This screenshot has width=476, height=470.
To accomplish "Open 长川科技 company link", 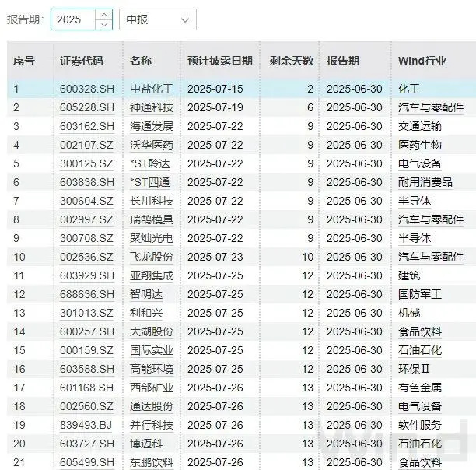I will [x=152, y=201].
